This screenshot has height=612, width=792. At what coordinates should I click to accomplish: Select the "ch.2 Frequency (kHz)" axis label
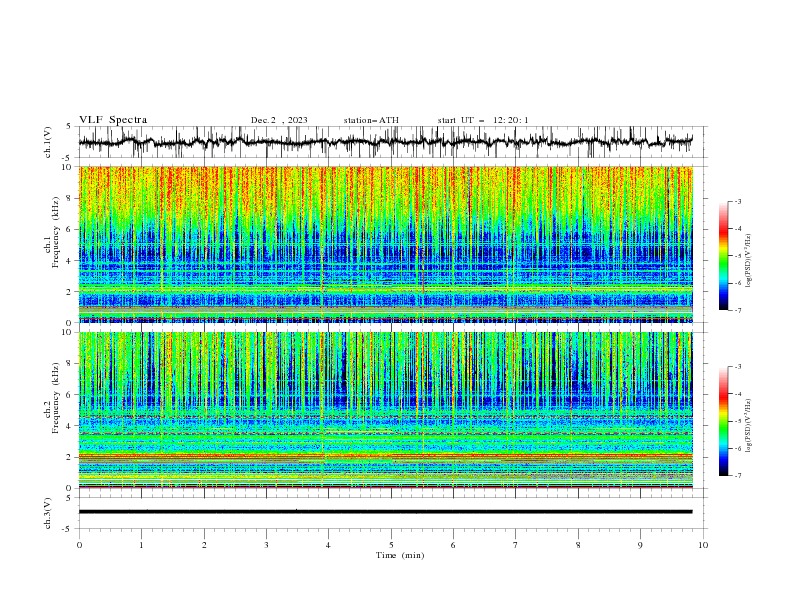pos(52,398)
